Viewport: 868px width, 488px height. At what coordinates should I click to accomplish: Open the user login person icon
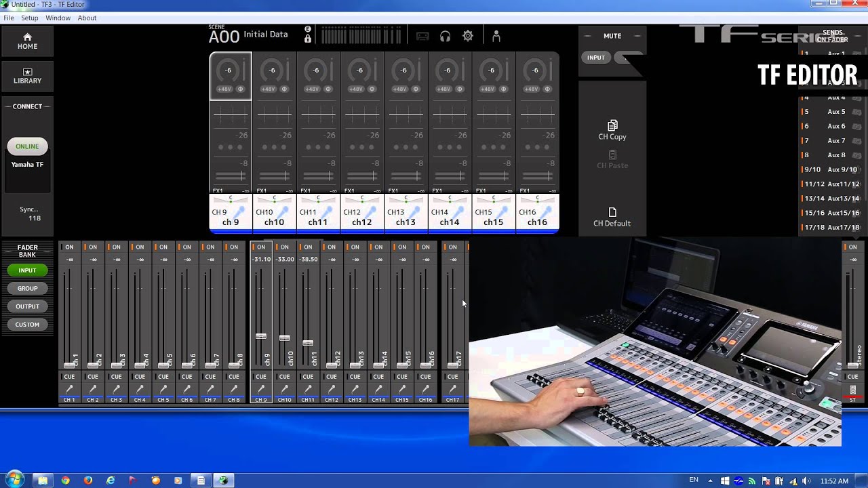coord(496,37)
